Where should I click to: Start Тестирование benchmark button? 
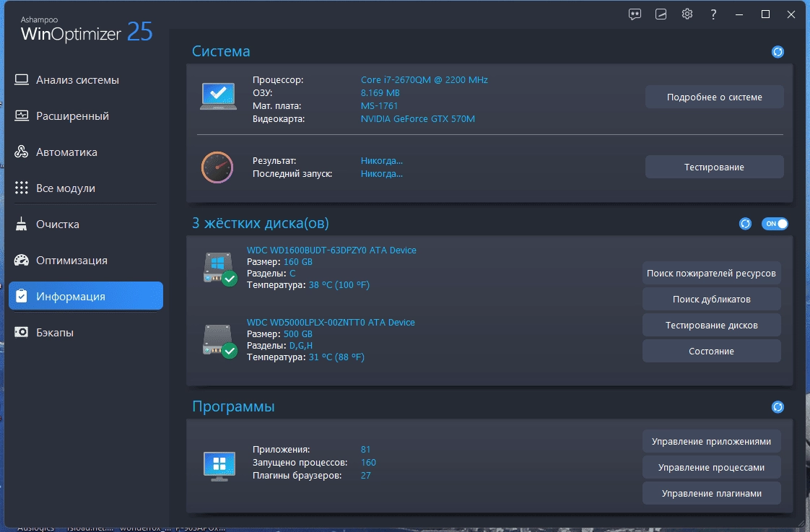[715, 167]
